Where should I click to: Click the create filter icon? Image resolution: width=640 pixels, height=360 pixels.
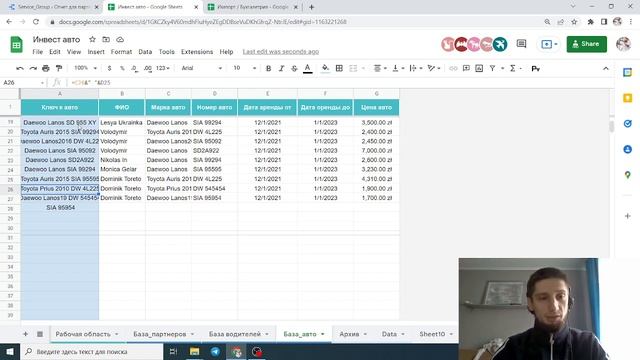(x=493, y=68)
